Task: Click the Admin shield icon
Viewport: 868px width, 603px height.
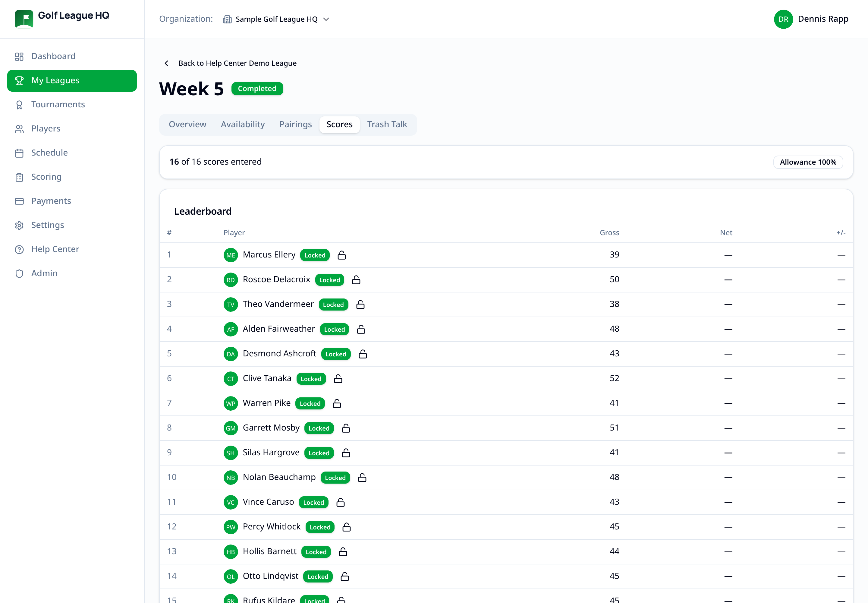Action: (x=19, y=273)
